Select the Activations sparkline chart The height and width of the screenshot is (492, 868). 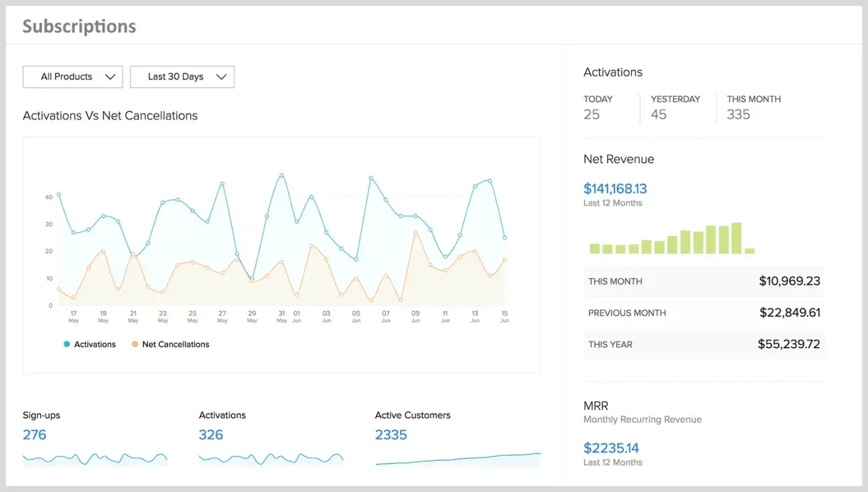point(271,459)
